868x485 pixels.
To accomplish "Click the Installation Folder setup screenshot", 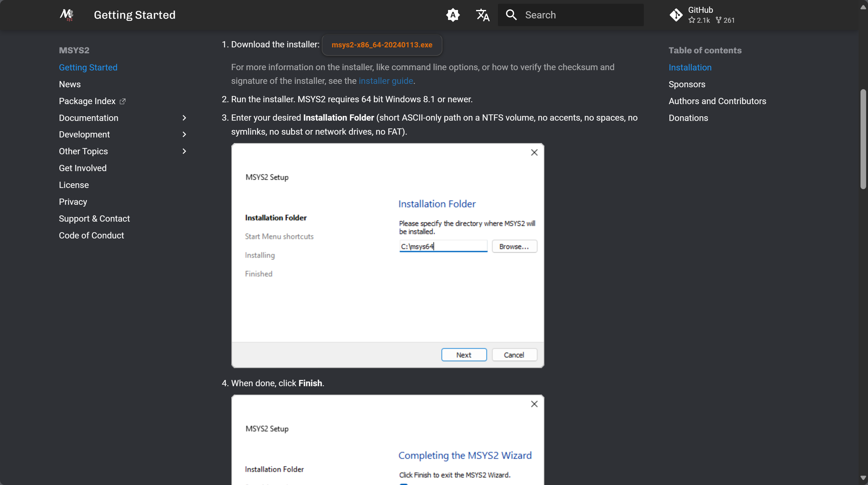I will coord(388,255).
